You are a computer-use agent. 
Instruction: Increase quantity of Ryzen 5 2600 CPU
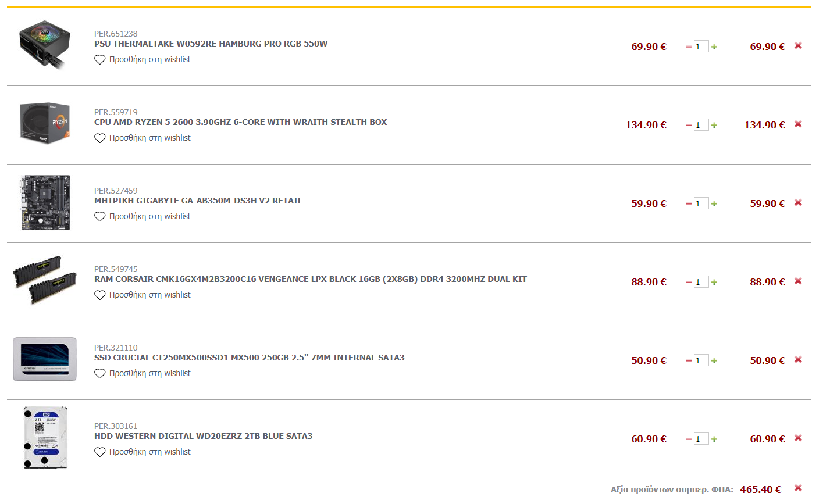coord(714,125)
